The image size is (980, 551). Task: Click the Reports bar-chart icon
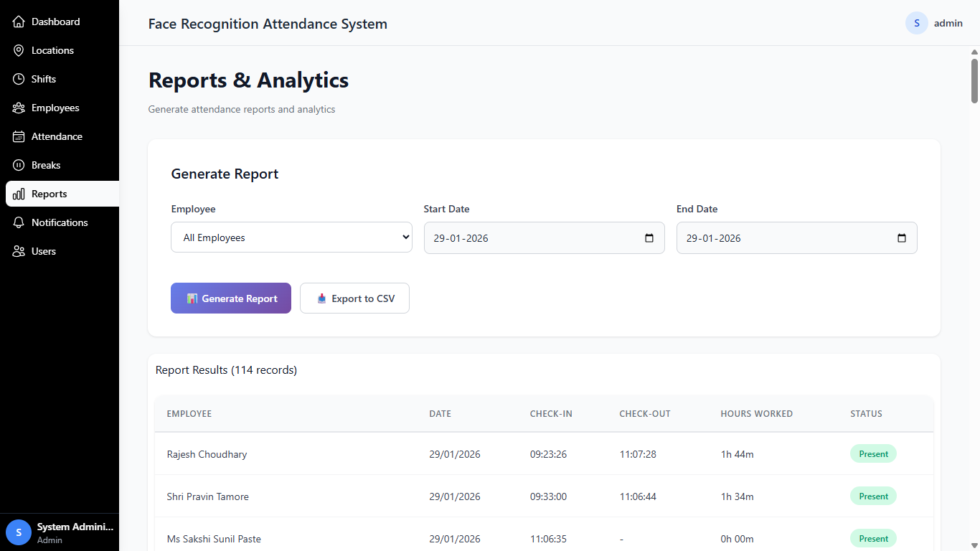19,193
